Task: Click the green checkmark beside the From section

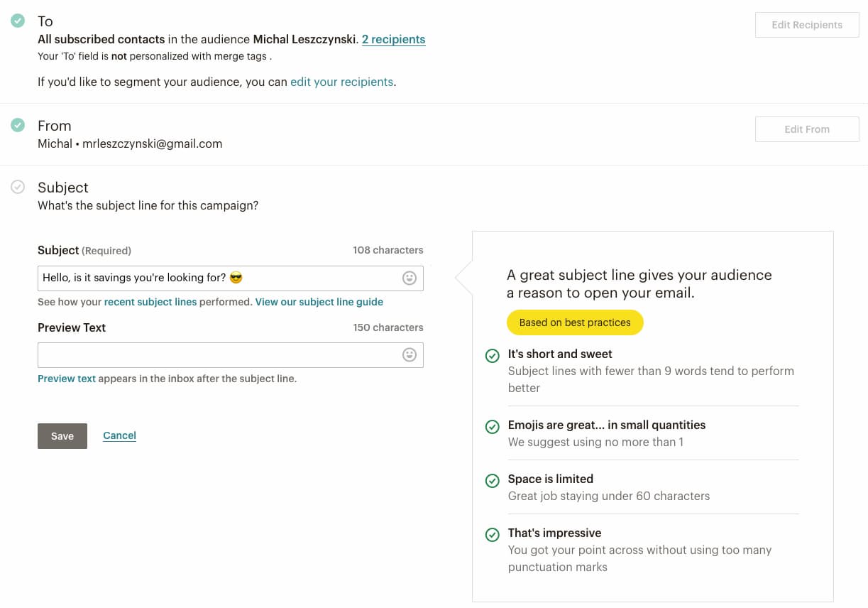Action: click(18, 126)
